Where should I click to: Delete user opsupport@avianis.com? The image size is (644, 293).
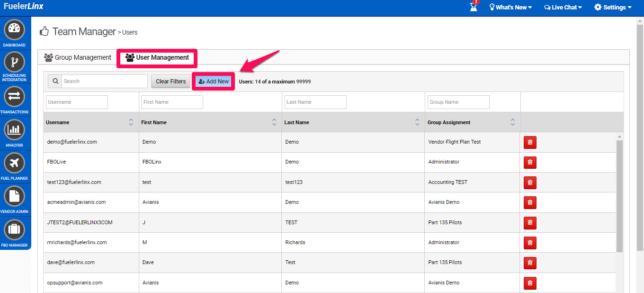click(x=530, y=283)
